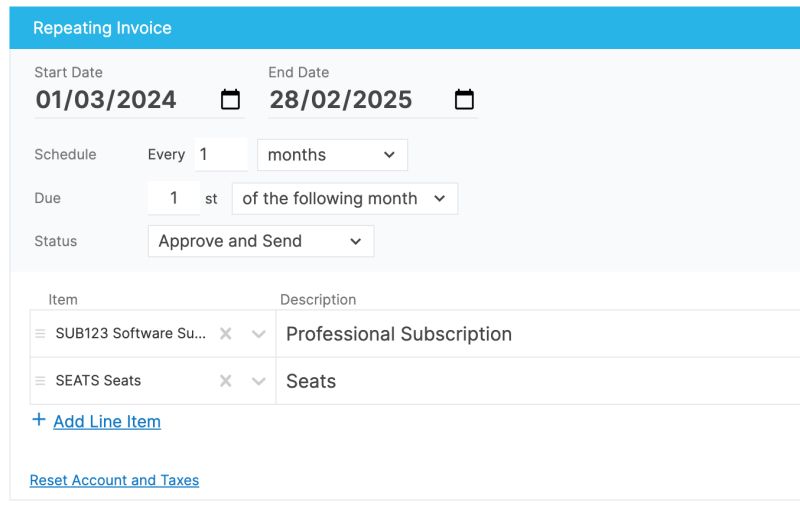
Task: Click the Add Line Item link
Action: tap(107, 421)
